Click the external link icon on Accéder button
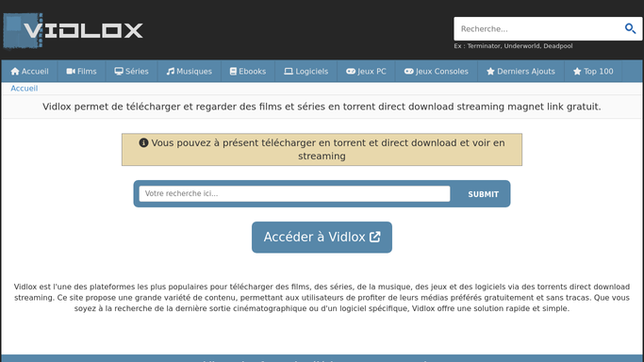 pyautogui.click(x=375, y=237)
